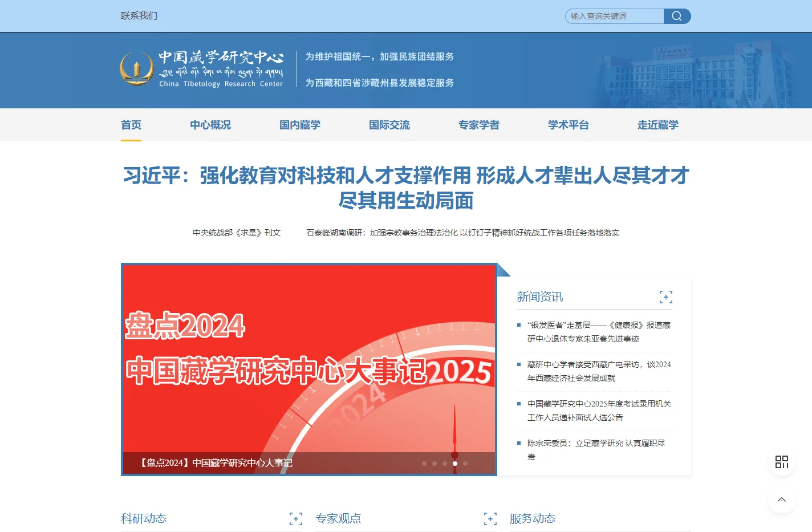
Task: Open the 中心概况 menu item
Action: (210, 125)
